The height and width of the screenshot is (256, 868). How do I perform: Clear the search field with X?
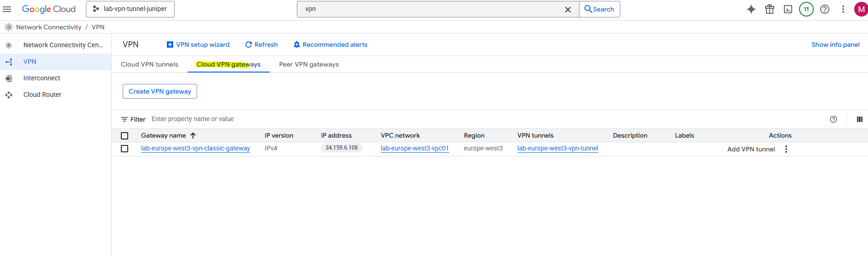tap(568, 10)
